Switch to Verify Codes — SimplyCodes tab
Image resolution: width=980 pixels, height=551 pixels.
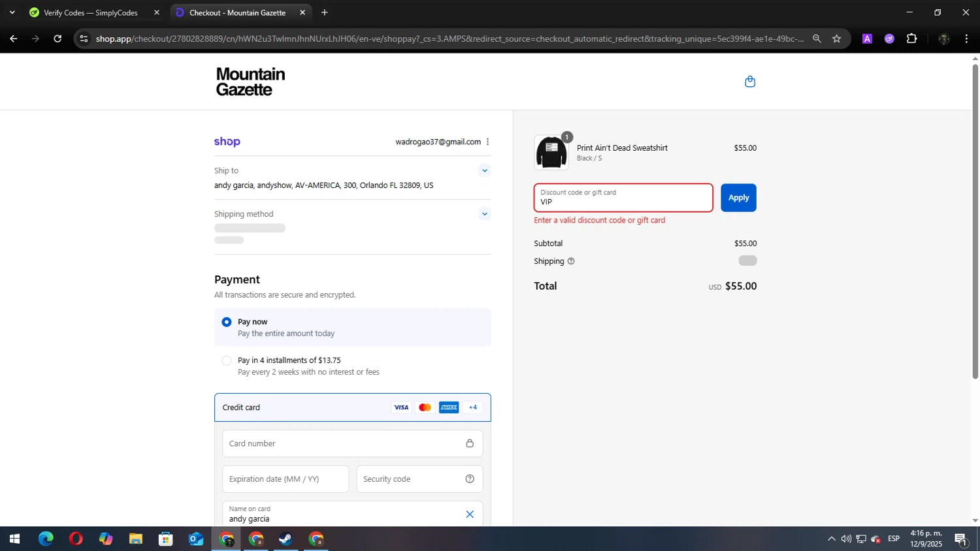coord(91,12)
